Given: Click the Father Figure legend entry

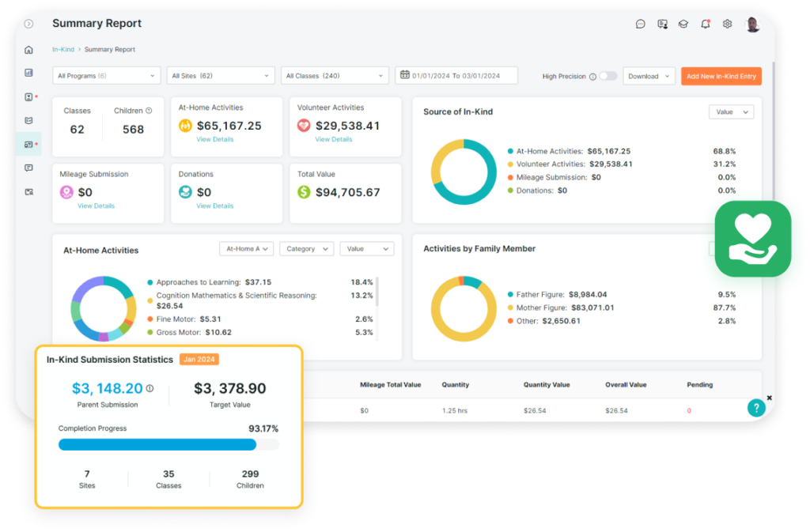Looking at the screenshot, I should [557, 295].
